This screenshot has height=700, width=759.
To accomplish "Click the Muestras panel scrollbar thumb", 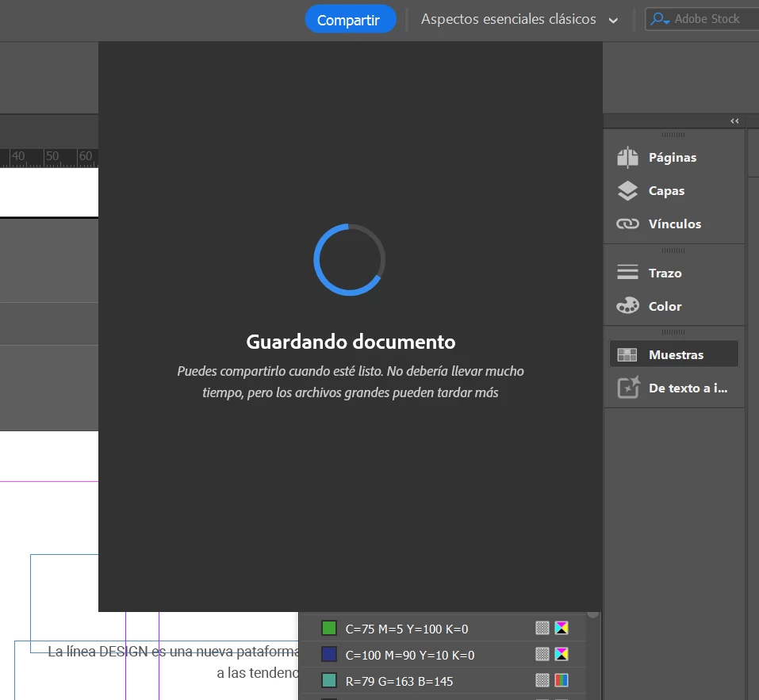I will 593,614.
